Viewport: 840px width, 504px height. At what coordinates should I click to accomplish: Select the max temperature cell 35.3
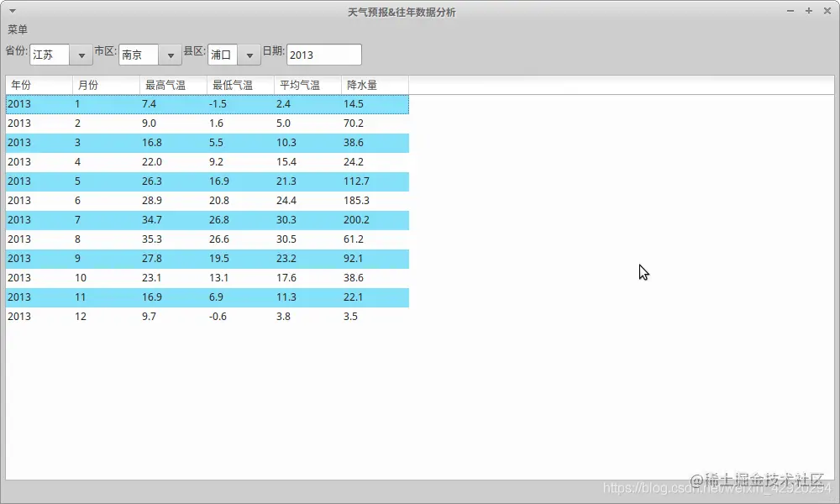pos(151,239)
